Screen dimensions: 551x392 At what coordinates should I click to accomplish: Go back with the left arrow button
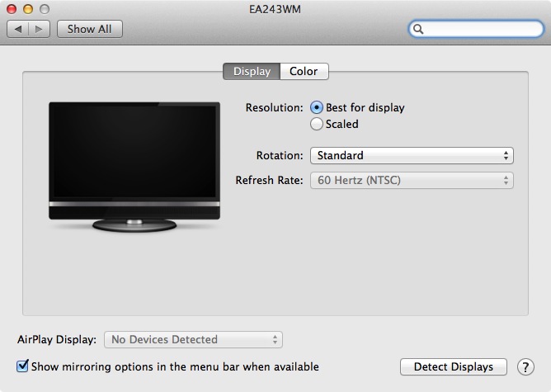point(18,29)
